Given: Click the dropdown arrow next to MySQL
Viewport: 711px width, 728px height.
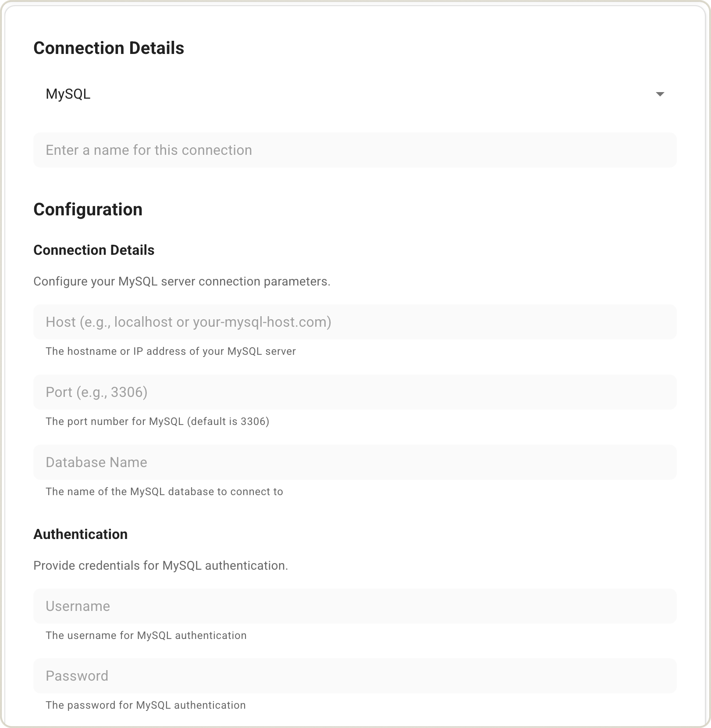Looking at the screenshot, I should click(661, 93).
